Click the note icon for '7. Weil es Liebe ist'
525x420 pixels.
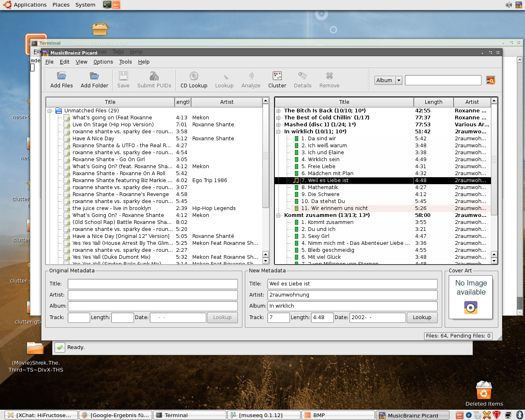(296, 180)
